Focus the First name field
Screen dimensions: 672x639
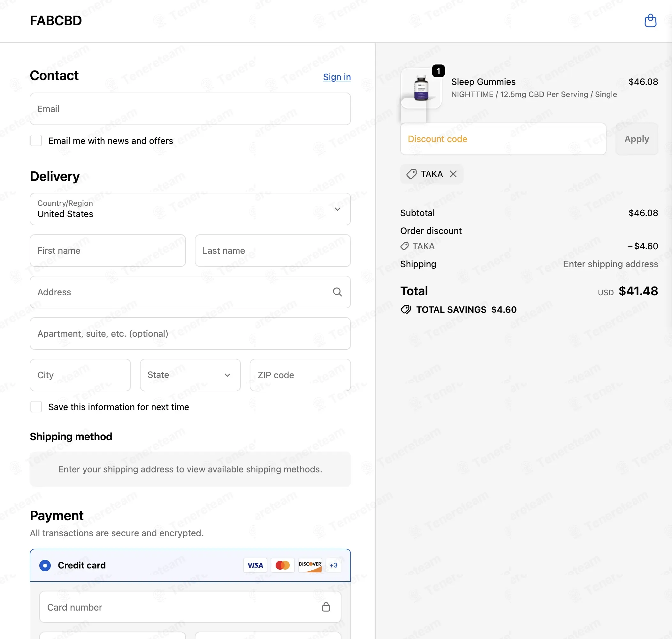(x=108, y=251)
